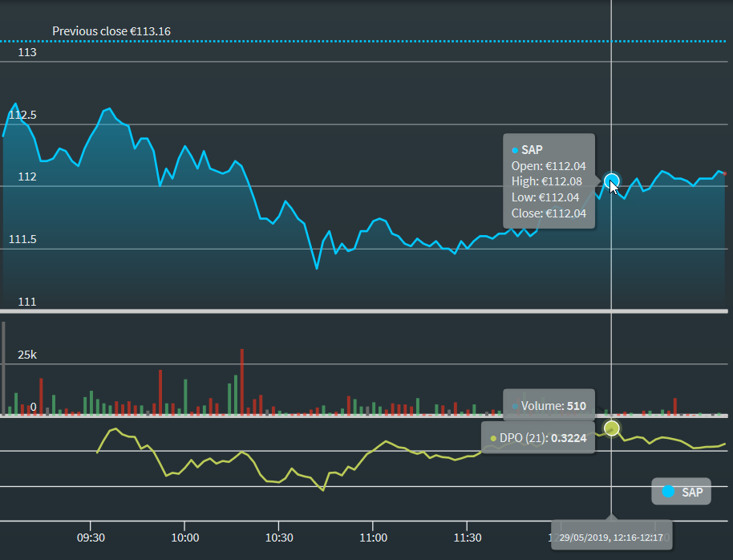Click the highlighted yellow-green DPO marker
The height and width of the screenshot is (560, 733).
tap(612, 428)
